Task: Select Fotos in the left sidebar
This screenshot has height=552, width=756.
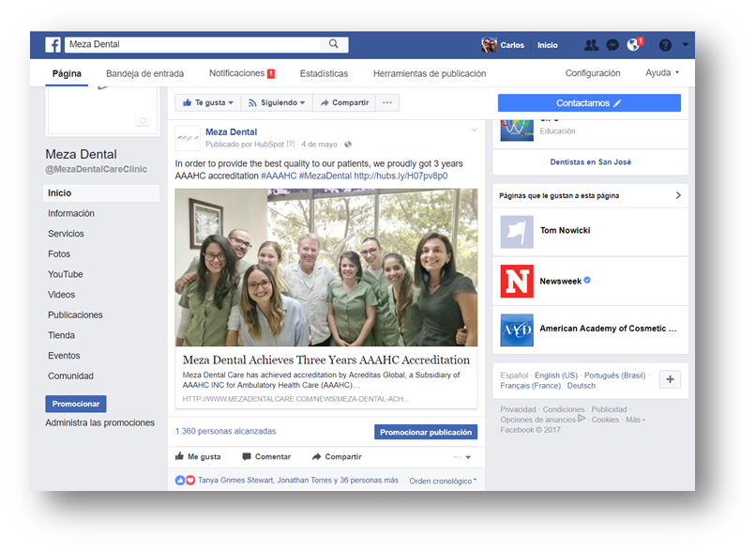Action: (59, 254)
